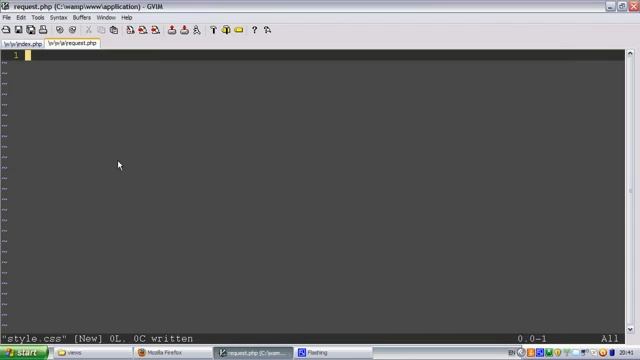The width and height of the screenshot is (640, 360).
Task: Click the yellow Jump to Tag icon
Action: click(x=239, y=30)
